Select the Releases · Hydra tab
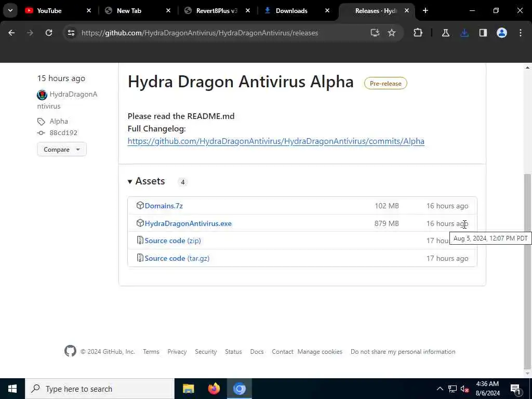 click(376, 10)
